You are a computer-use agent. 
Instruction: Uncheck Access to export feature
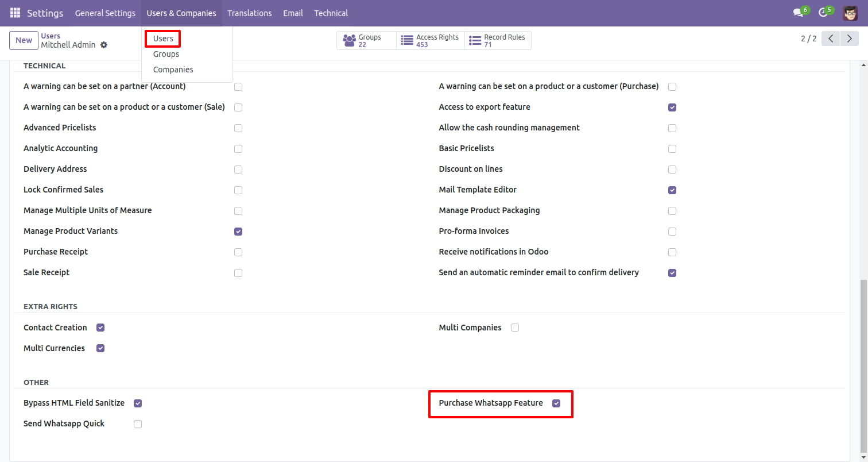[x=672, y=107]
